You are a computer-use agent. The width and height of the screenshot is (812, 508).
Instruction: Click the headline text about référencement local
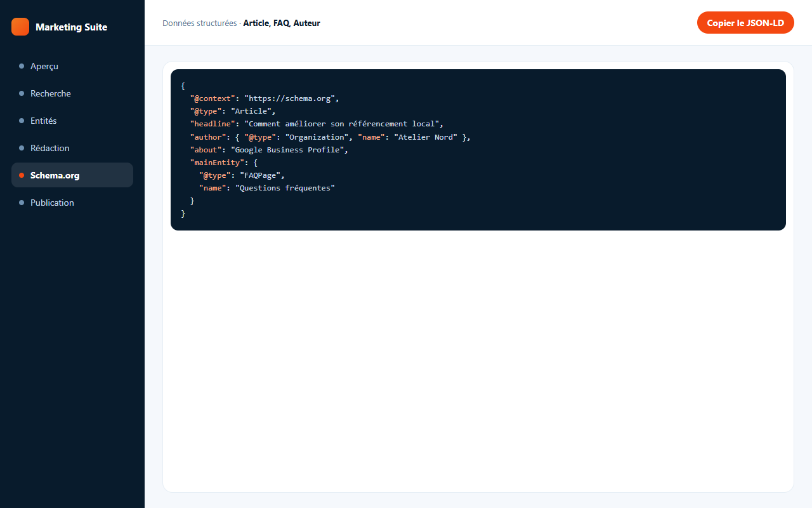[x=341, y=124]
